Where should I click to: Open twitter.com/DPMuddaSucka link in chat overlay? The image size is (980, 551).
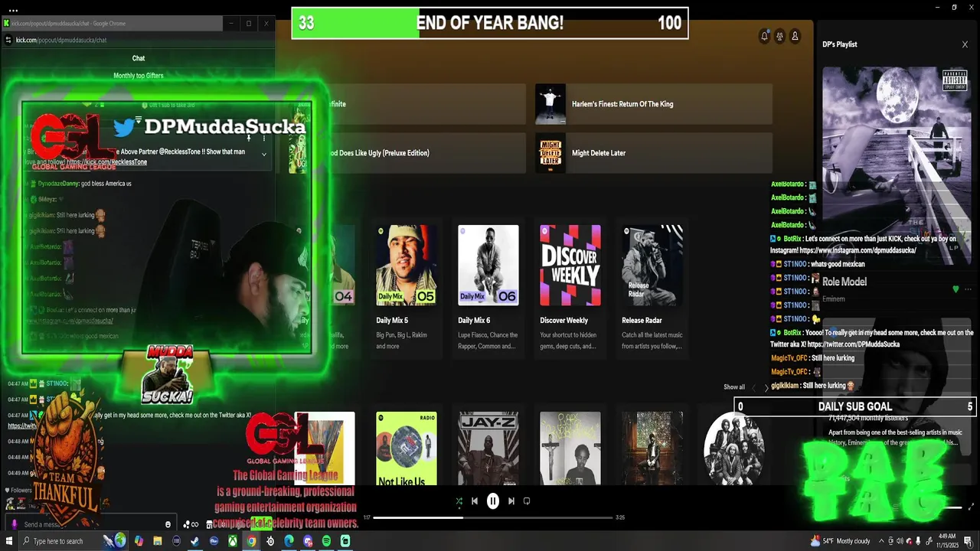coord(851,344)
